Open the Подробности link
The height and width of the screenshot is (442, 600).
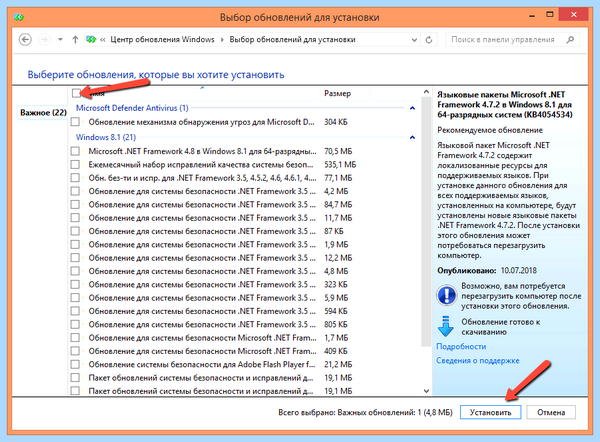point(461,346)
